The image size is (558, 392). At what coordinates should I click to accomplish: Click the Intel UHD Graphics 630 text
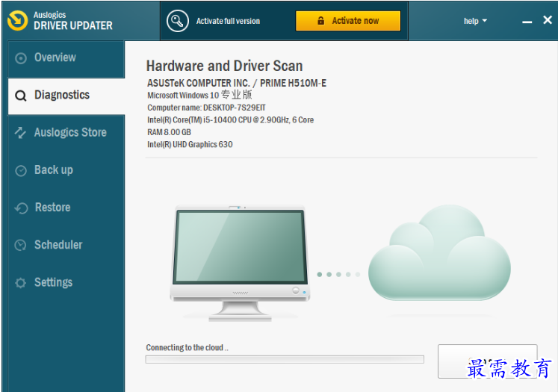[190, 144]
